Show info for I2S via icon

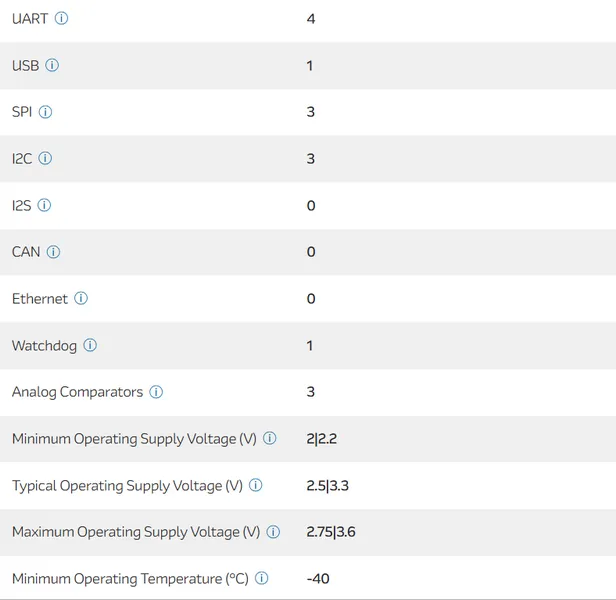tap(44, 205)
